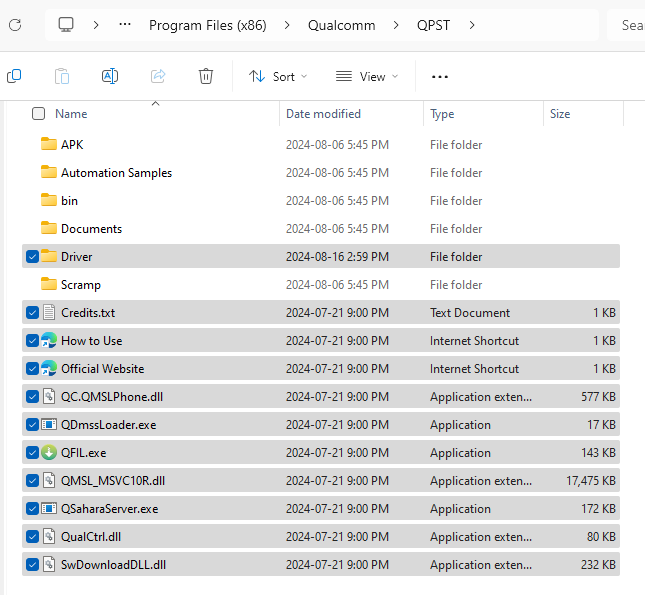The image size is (645, 595).
Task: Select the Automation Samples folder name
Action: (x=116, y=173)
